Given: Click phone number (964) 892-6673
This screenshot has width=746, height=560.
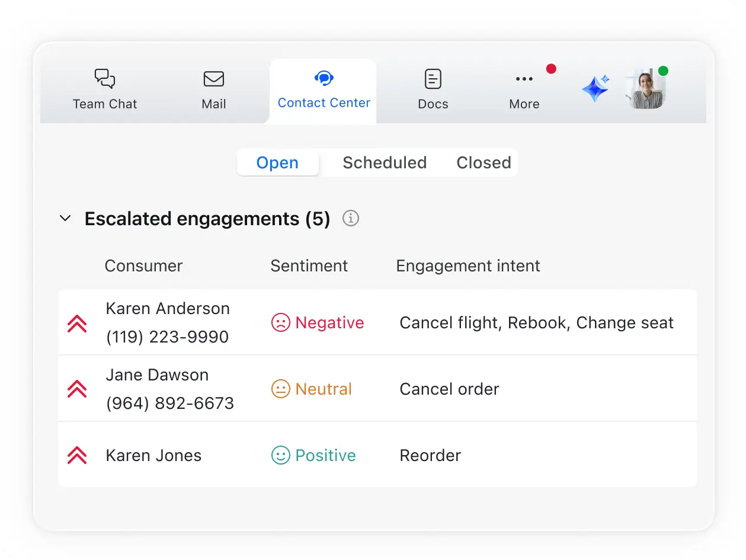Looking at the screenshot, I should (170, 404).
